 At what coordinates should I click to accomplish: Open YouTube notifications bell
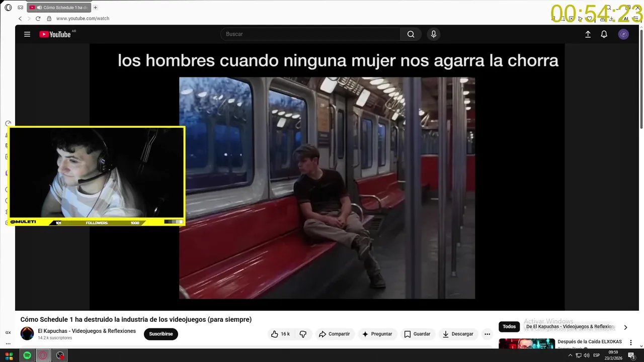click(x=604, y=34)
